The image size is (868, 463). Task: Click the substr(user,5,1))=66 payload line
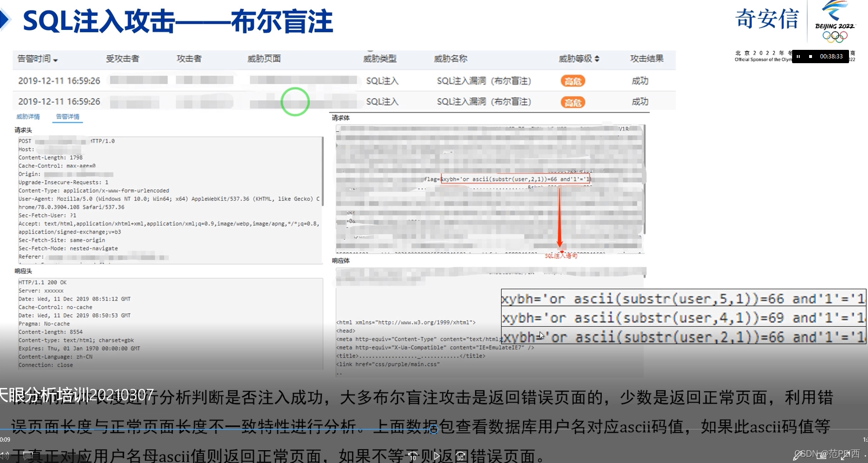click(x=683, y=299)
